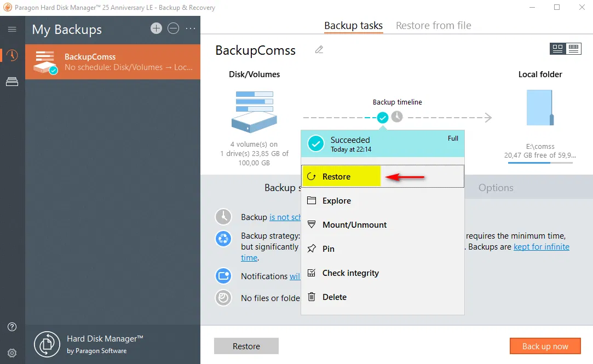Choose Check integrity from the context menu
The width and height of the screenshot is (593, 364).
click(x=383, y=273)
